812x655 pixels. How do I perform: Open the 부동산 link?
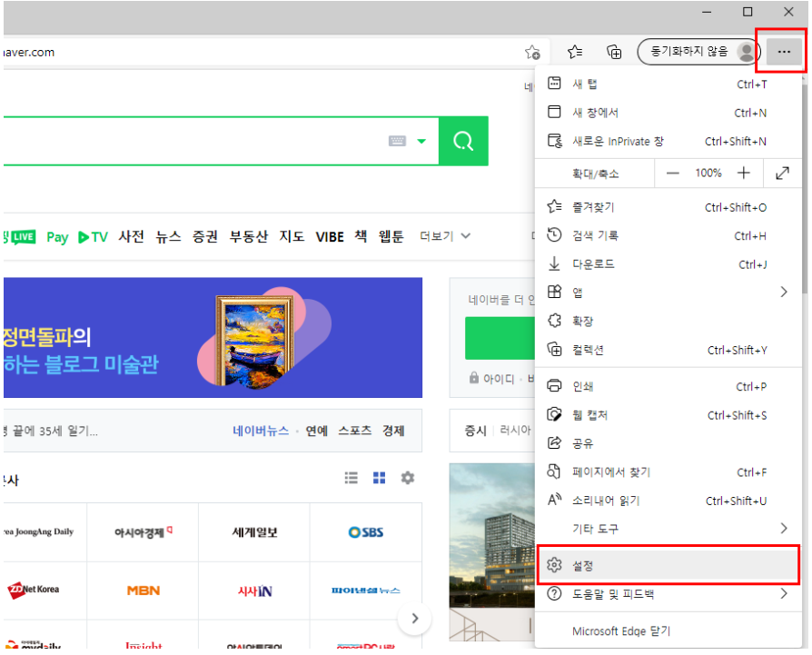[249, 236]
